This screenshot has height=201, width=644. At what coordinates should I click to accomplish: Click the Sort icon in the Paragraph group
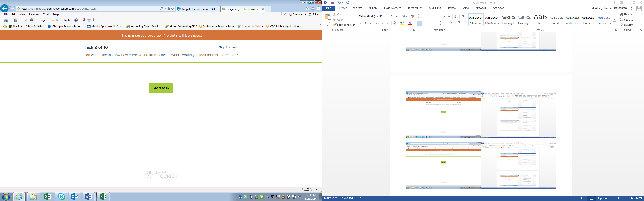pos(456,16)
